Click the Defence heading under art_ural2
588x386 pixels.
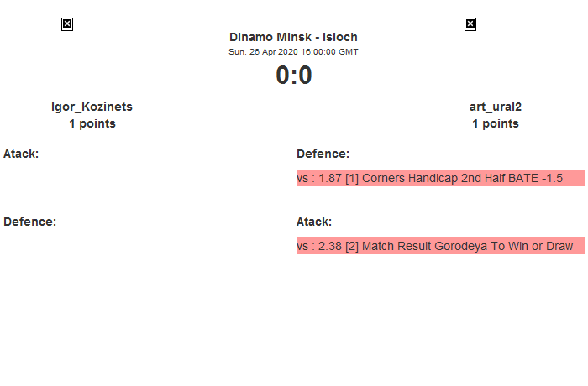323,154
